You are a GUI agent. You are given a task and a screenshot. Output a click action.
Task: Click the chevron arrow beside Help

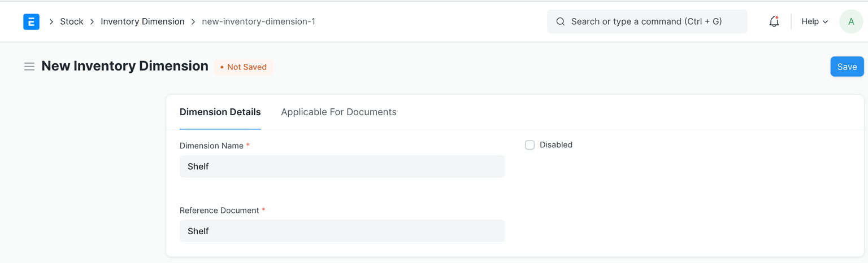pos(825,22)
